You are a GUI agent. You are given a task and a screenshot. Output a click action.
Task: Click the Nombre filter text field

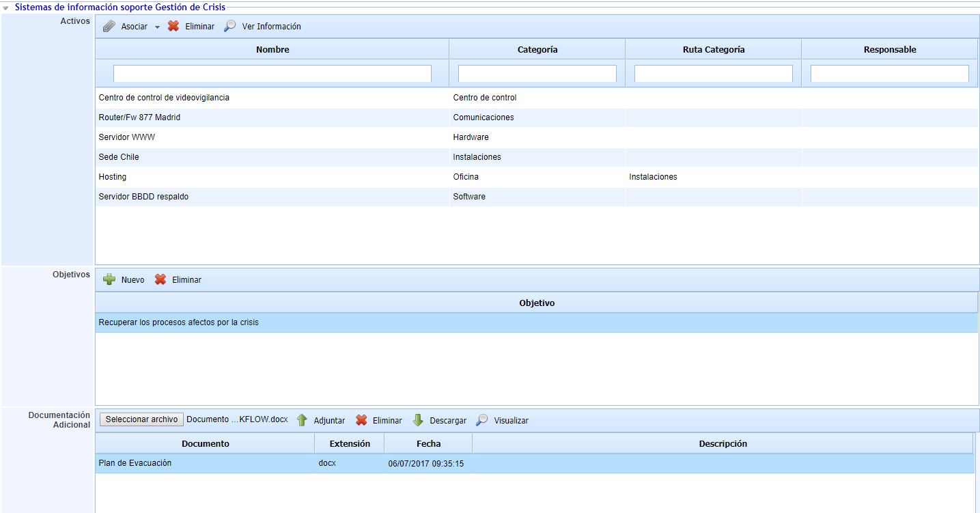[x=272, y=73]
